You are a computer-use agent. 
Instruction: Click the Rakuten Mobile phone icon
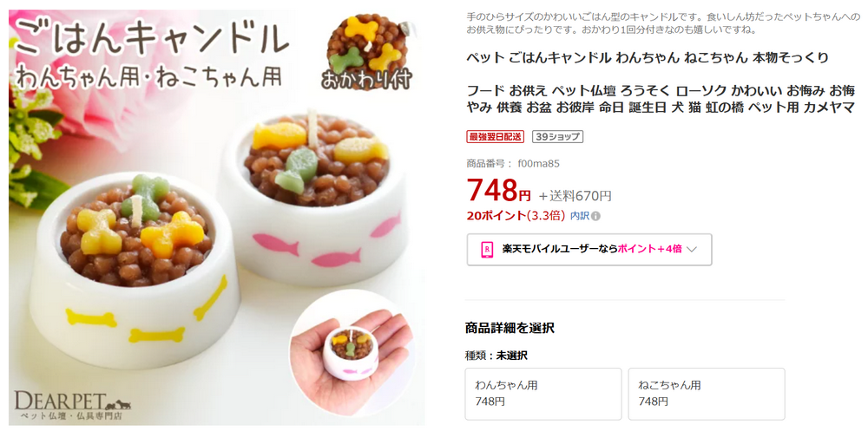[x=487, y=250]
